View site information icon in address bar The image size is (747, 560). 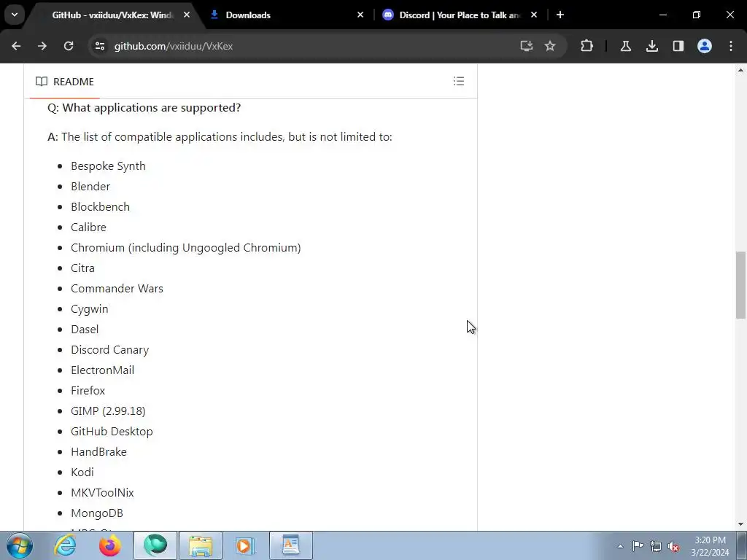[x=100, y=46]
